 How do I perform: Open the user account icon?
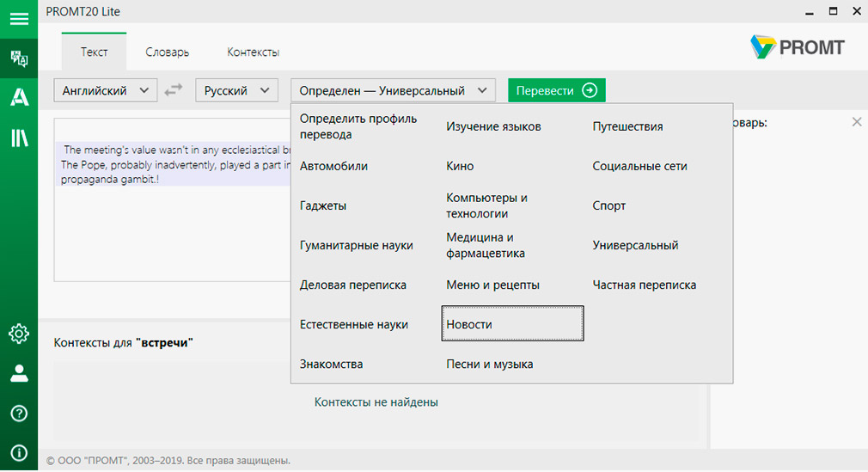click(x=19, y=373)
